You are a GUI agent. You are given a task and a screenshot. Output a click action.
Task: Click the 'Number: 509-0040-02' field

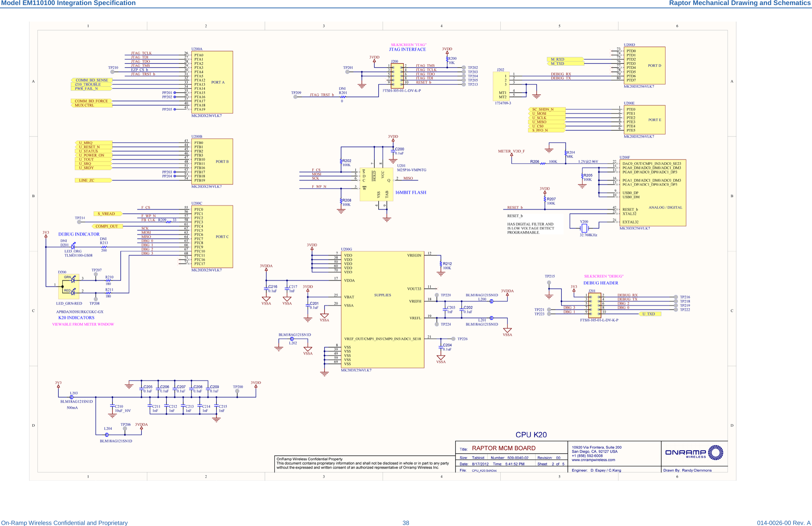click(x=510, y=458)
